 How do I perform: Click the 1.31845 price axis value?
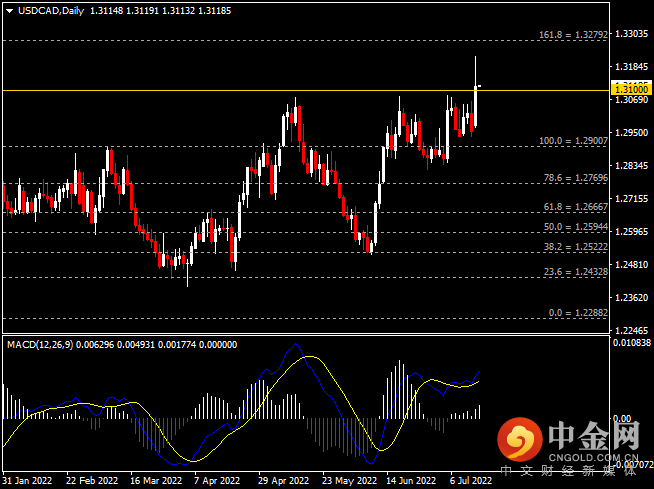tap(632, 67)
